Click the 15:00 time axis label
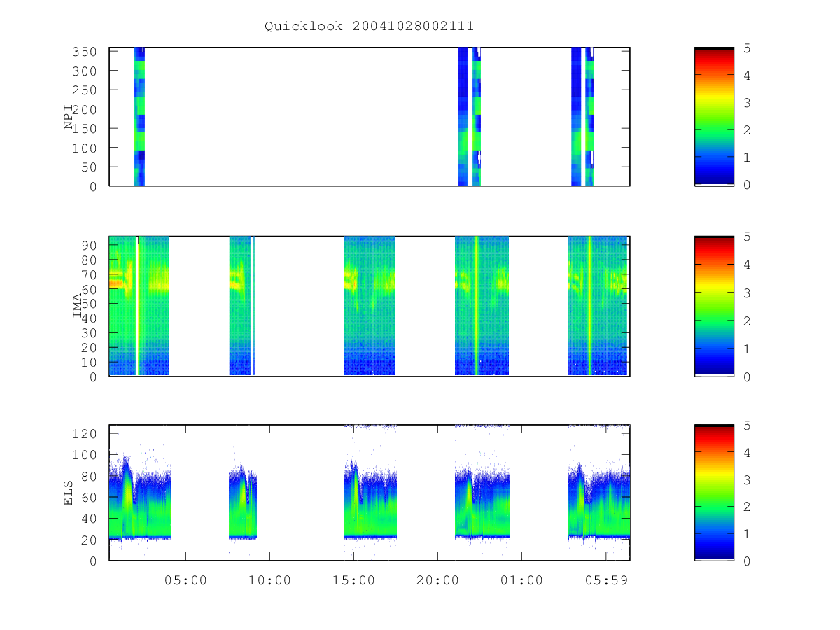 click(x=353, y=580)
